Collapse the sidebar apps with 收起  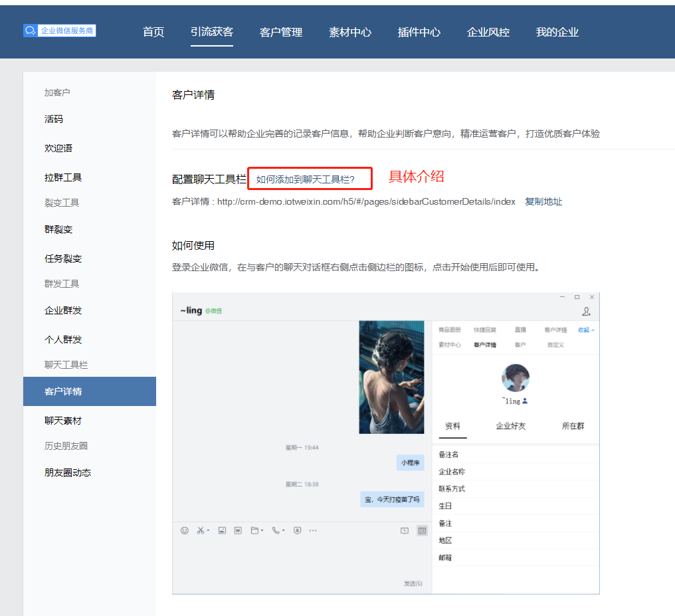586,330
